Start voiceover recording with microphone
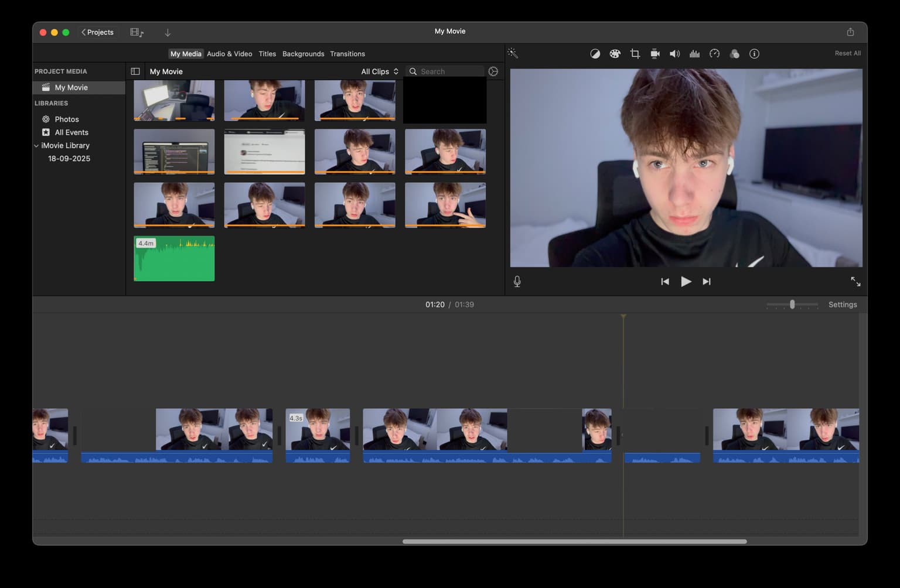Screen dimensions: 900x588 [x=517, y=282]
